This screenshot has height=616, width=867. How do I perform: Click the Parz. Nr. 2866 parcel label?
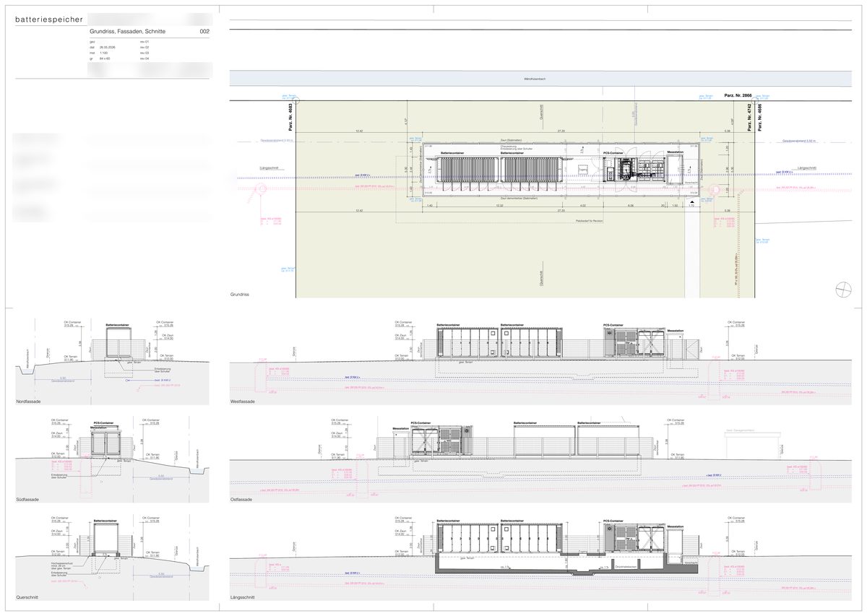point(738,95)
